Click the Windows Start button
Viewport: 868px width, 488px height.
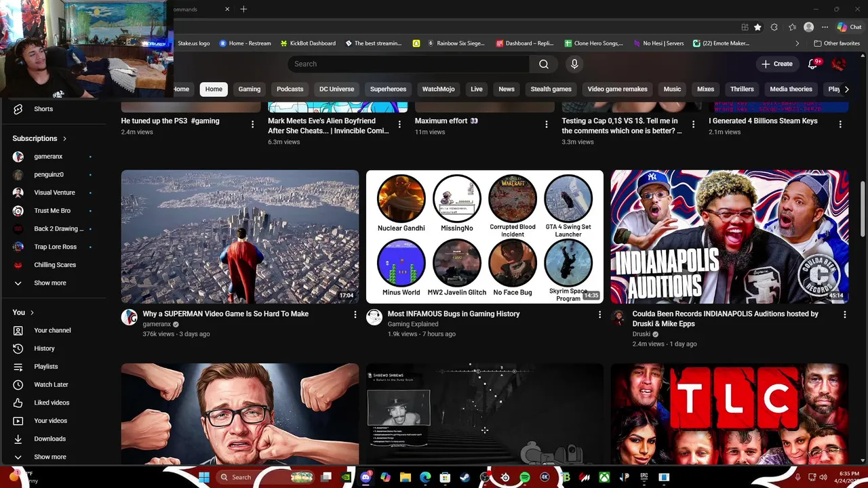203,477
